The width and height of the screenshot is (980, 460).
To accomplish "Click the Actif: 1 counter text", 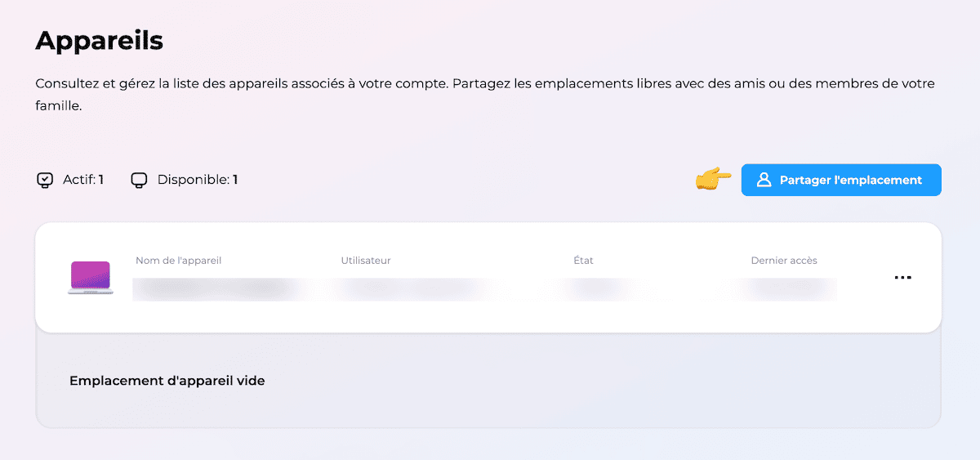I will tap(83, 180).
